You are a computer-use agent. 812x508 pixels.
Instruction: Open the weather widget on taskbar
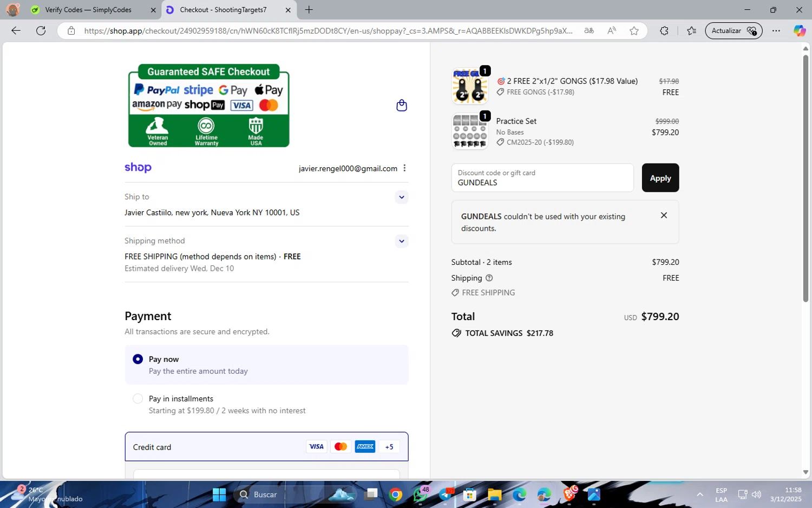pyautogui.click(x=46, y=494)
